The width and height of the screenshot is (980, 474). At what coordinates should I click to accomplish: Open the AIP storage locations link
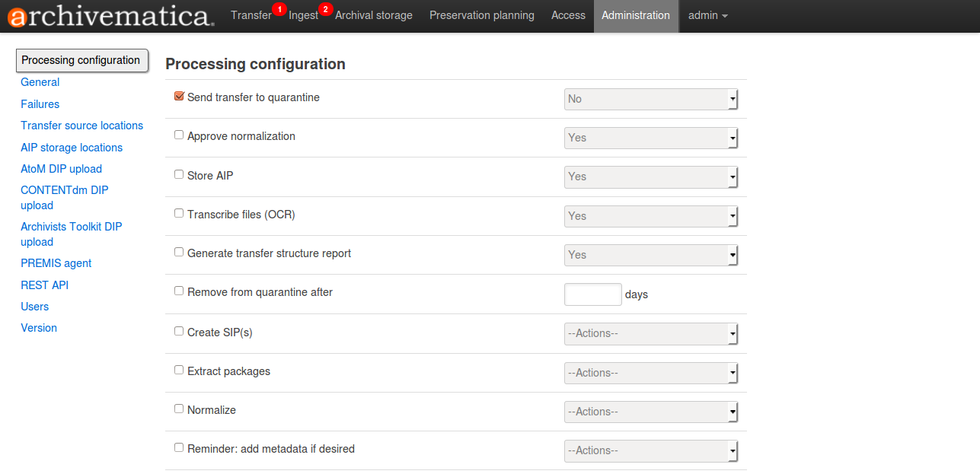point(72,148)
